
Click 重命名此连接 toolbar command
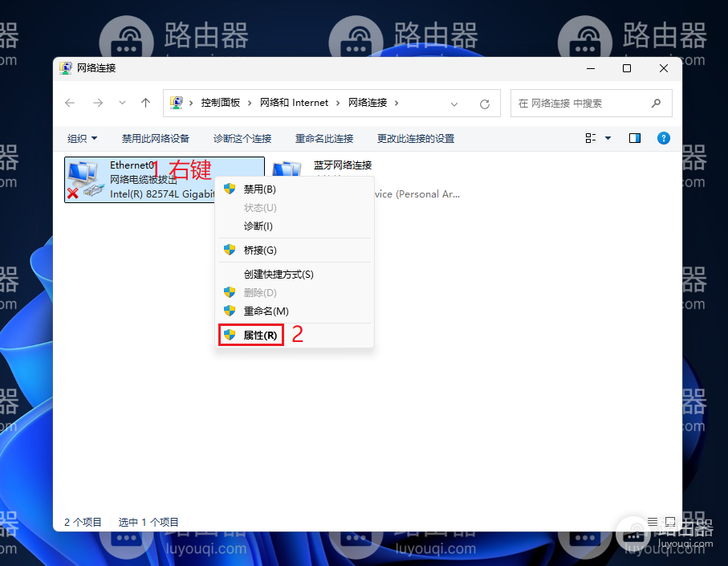tap(324, 138)
